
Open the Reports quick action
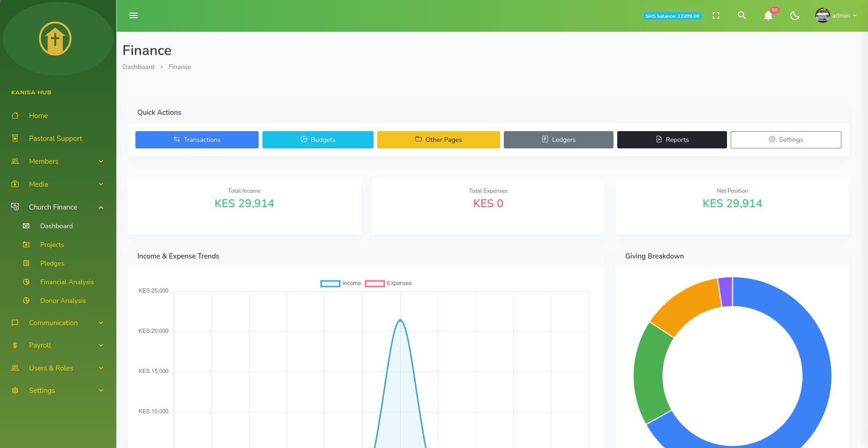coord(672,140)
